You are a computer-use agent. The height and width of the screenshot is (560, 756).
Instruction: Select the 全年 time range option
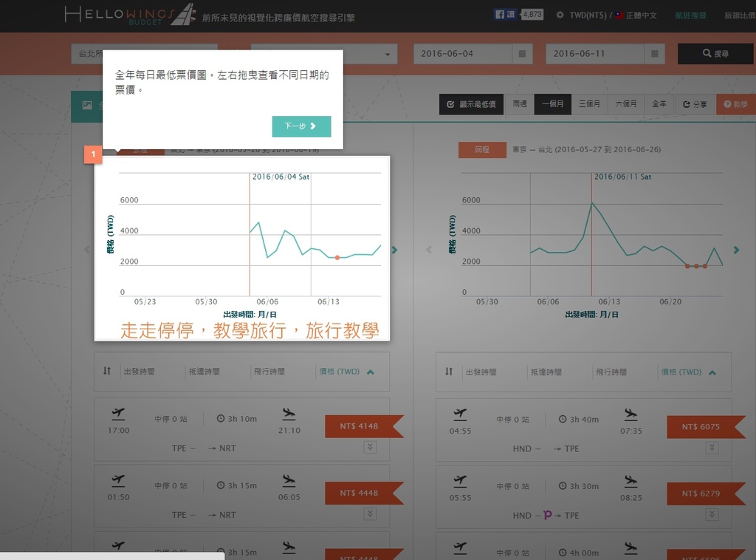[x=659, y=104]
